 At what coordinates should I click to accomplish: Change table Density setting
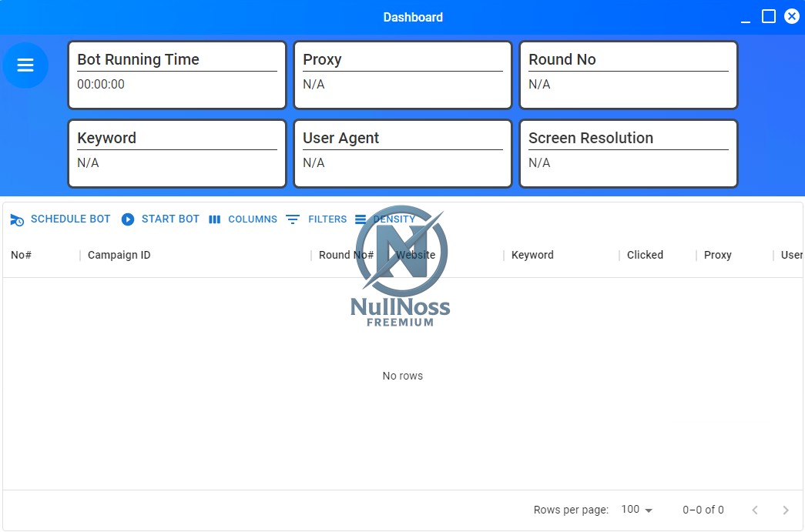tap(385, 219)
